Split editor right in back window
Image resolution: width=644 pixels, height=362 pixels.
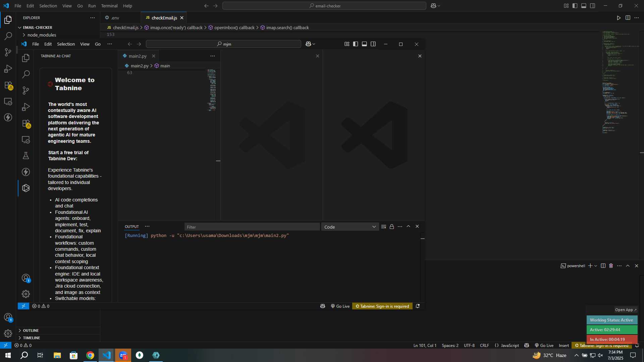[628, 18]
